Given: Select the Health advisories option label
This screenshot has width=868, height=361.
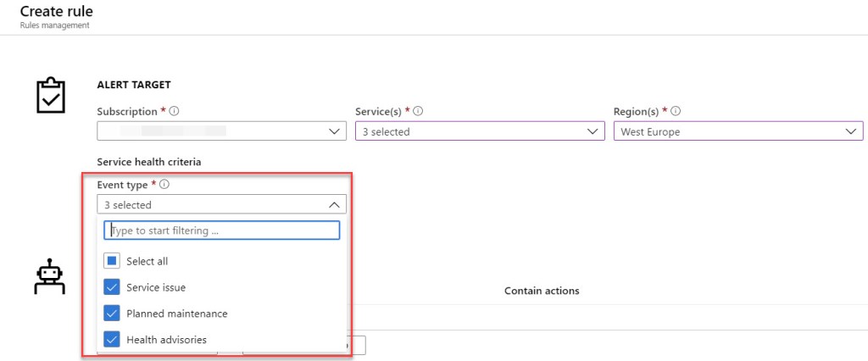Looking at the screenshot, I should tap(166, 340).
